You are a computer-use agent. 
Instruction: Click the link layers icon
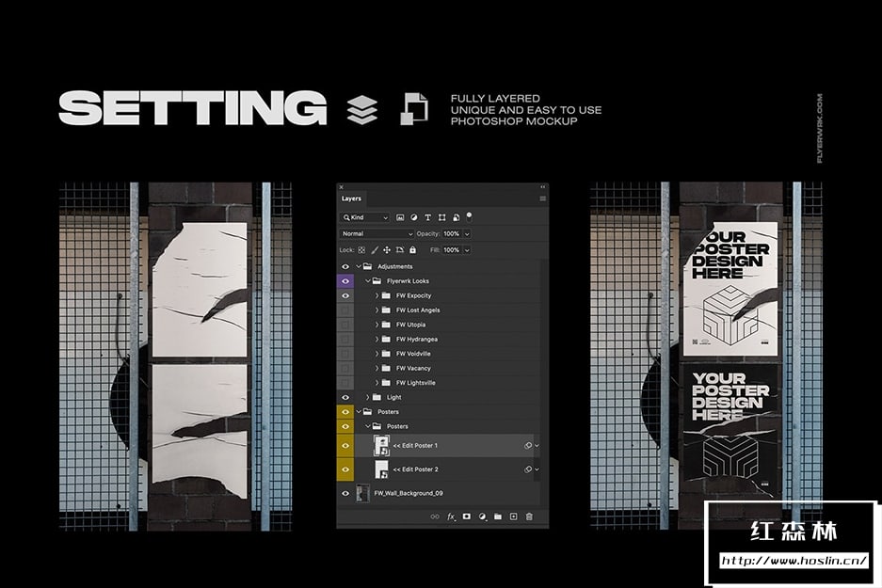[x=435, y=516]
